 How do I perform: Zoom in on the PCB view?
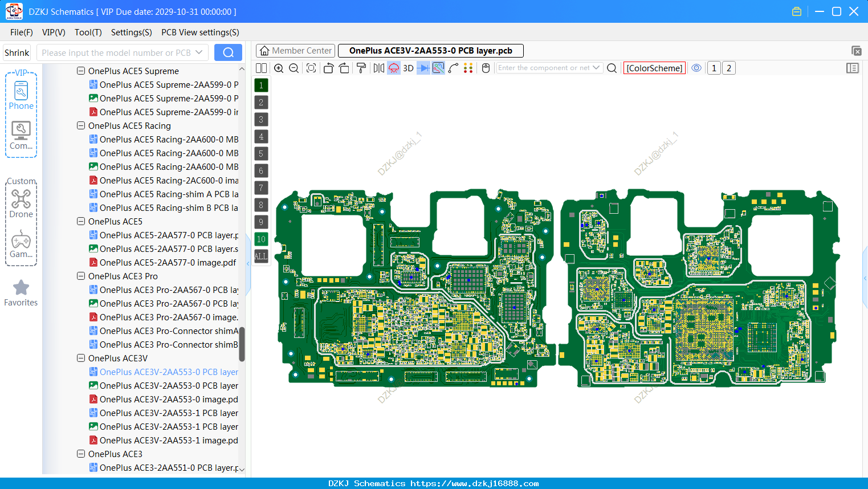tap(279, 68)
